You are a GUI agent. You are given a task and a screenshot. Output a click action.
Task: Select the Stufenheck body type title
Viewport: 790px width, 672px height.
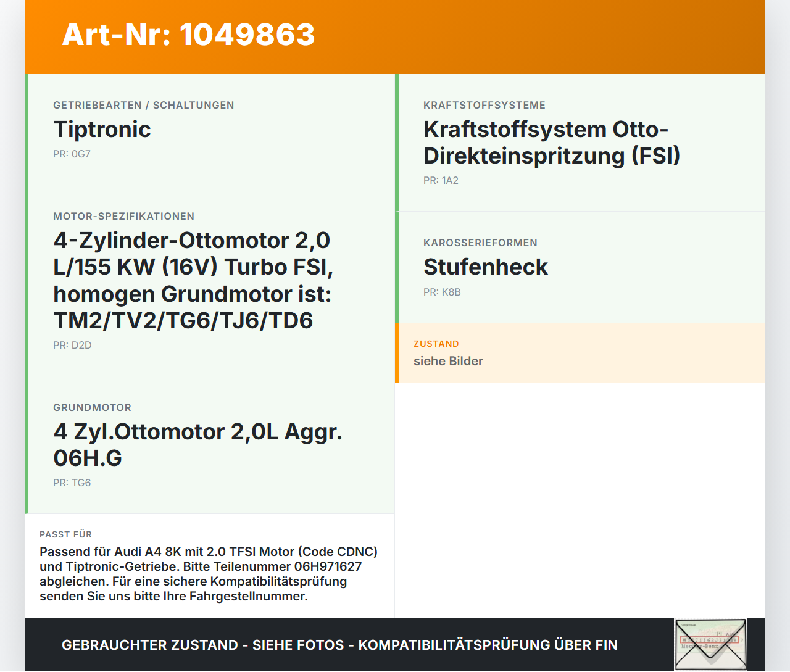point(486,267)
